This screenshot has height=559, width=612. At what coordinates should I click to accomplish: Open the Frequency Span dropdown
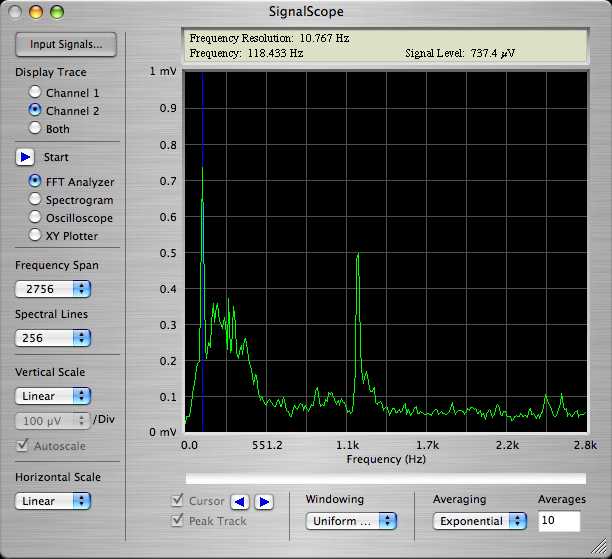point(53,288)
